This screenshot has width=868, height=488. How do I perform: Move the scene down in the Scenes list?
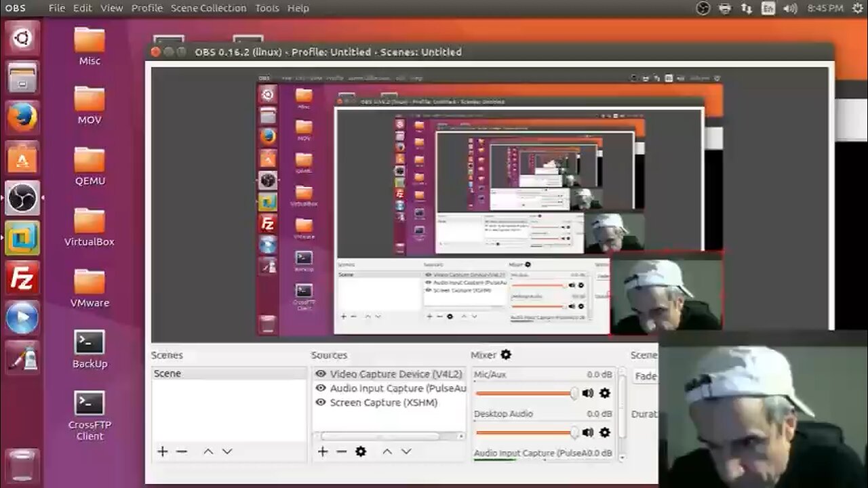tap(227, 451)
